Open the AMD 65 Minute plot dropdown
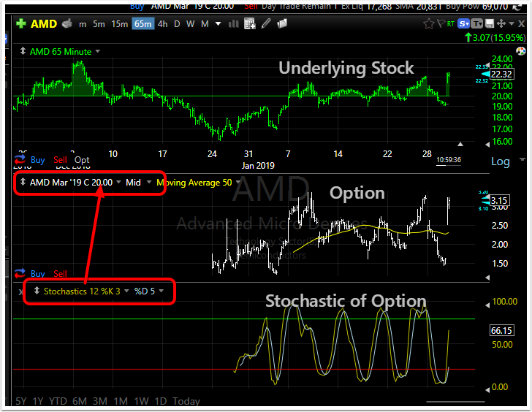Screen dimensions: 532x412 [98, 52]
